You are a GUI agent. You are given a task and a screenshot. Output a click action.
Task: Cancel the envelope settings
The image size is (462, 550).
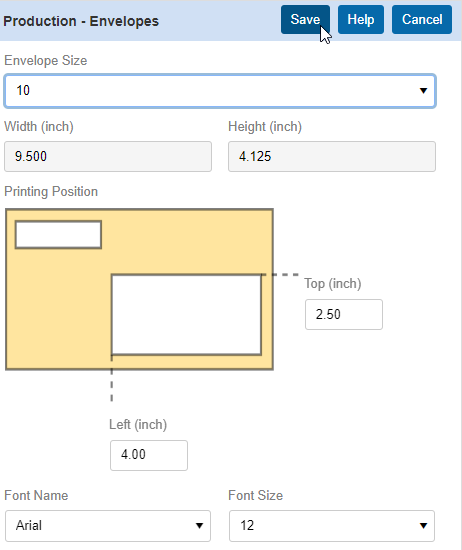pos(422,20)
